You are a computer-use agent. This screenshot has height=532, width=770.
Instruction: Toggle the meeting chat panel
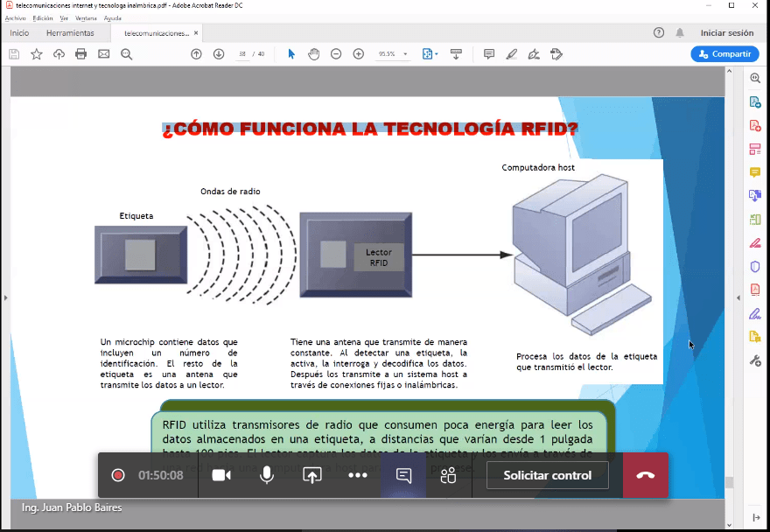coord(403,475)
